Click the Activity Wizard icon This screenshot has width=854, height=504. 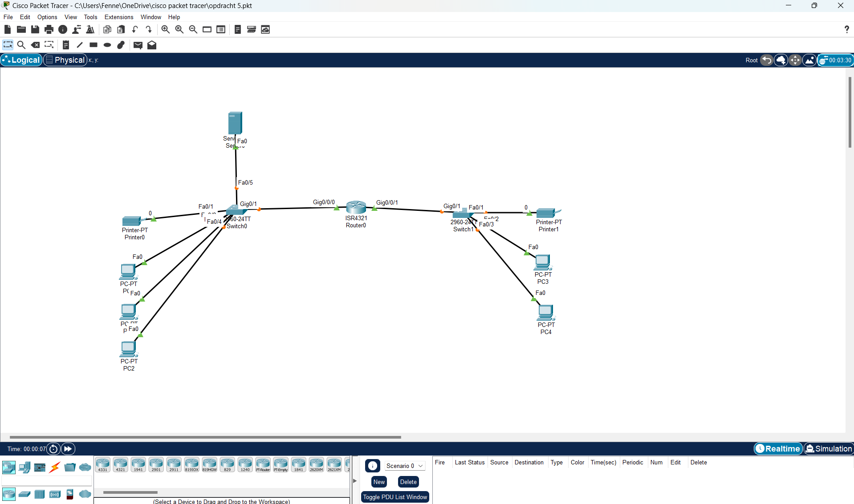(90, 30)
